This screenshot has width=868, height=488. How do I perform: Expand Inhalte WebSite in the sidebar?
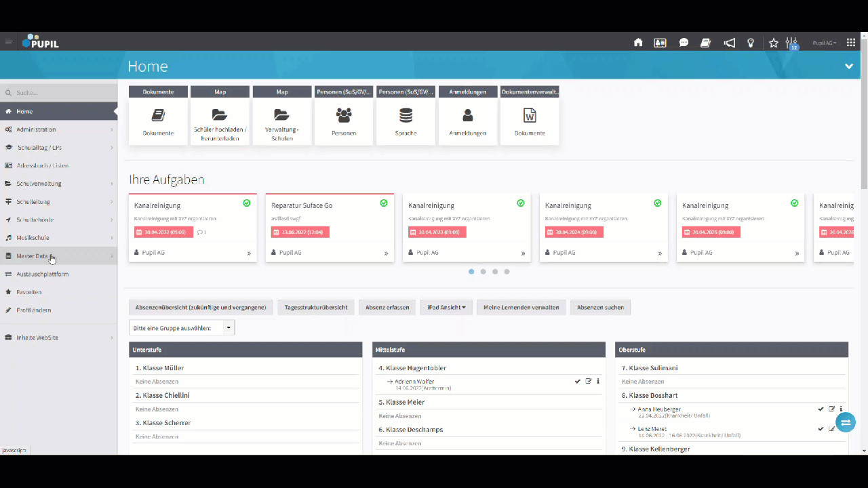point(59,337)
